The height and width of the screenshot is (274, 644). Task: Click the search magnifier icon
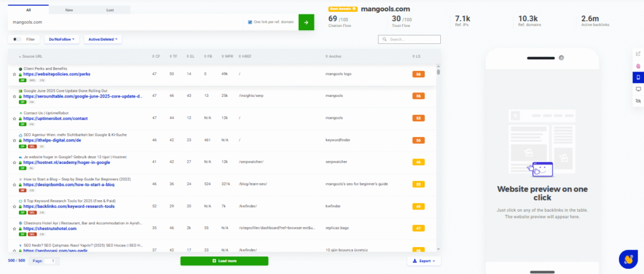tap(384, 40)
